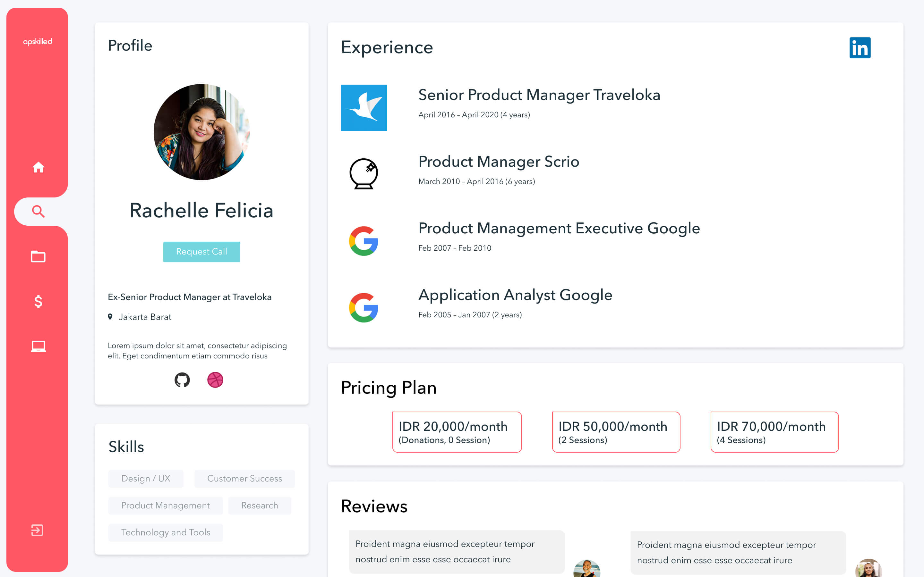Click the laptop icon in sidebar
This screenshot has width=924, height=577.
coord(38,346)
